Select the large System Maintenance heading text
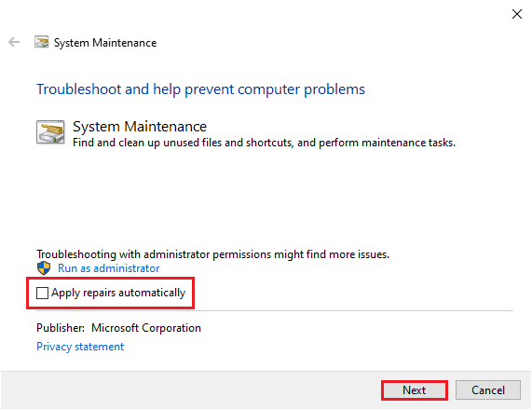Screen dimensions: 532x410 click(x=140, y=127)
